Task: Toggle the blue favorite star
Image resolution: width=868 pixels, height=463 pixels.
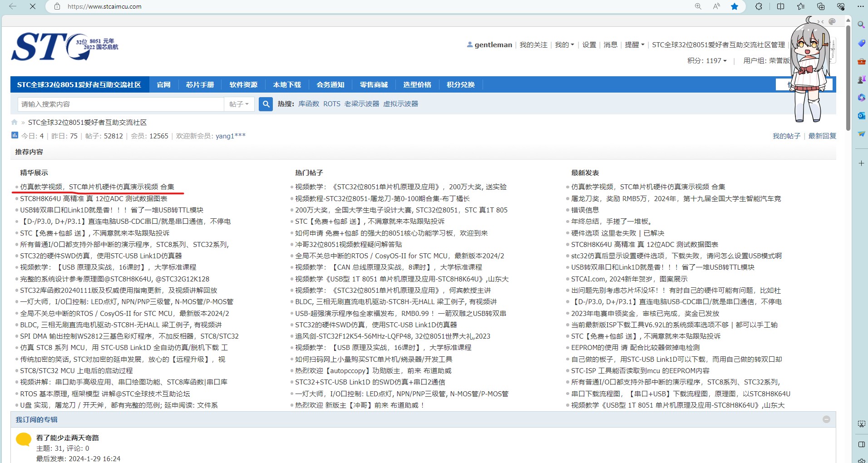Action: coord(735,6)
